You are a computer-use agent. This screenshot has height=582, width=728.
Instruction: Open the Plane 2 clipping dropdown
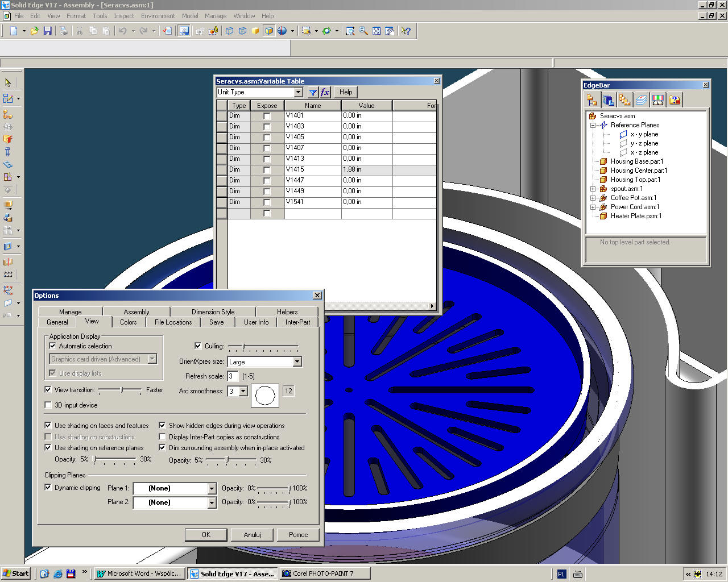click(x=212, y=503)
